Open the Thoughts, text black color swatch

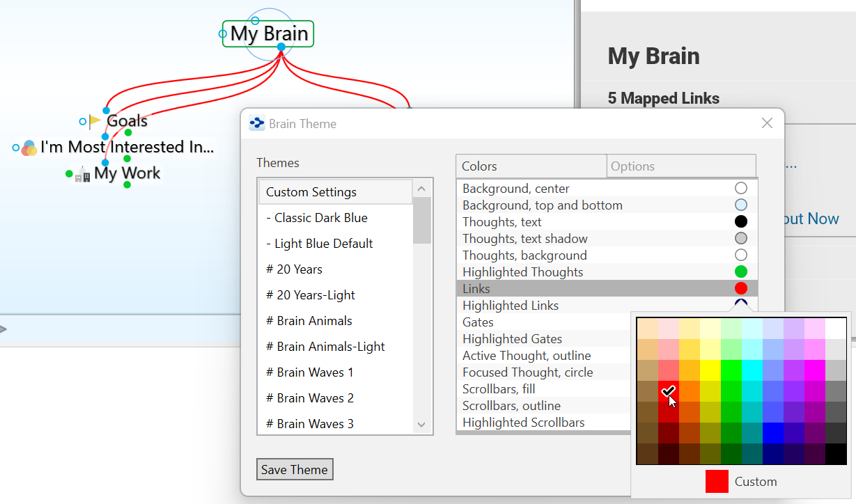pos(741,222)
